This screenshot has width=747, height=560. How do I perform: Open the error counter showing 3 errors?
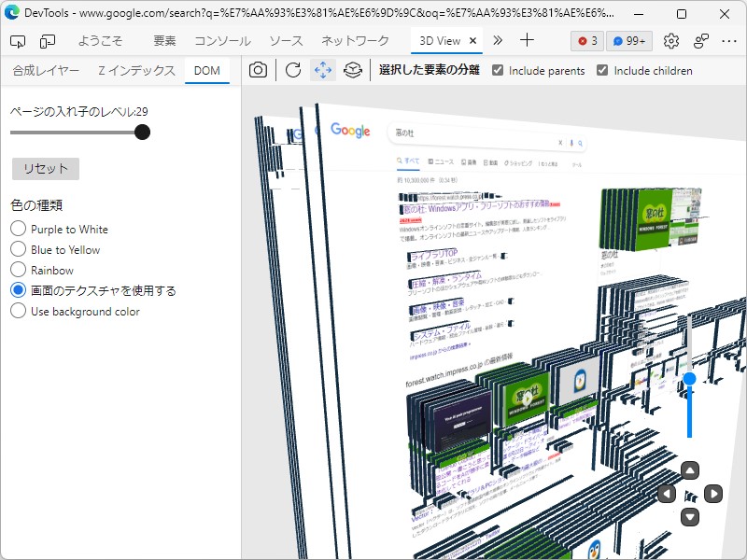587,41
